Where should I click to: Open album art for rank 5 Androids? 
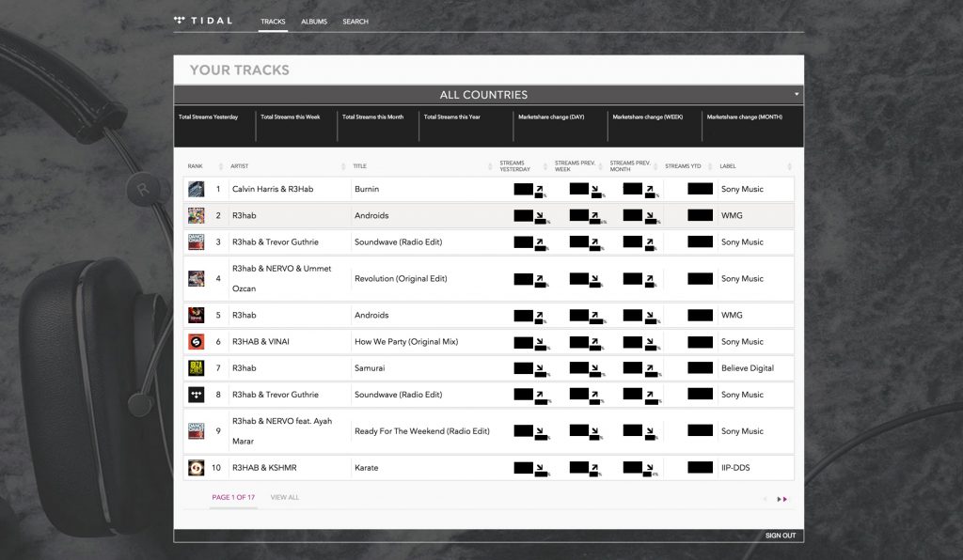pos(196,316)
